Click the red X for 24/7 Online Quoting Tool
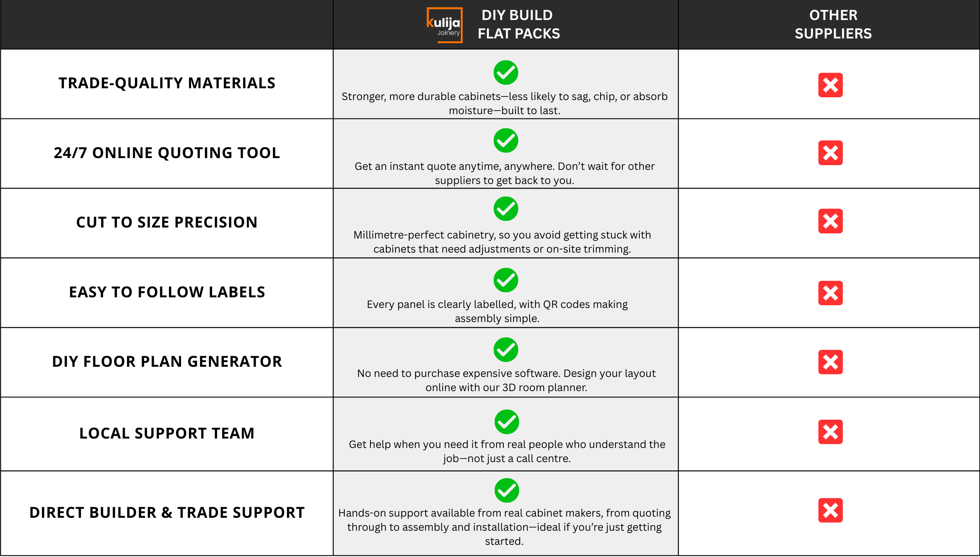980x557 pixels. (x=830, y=153)
